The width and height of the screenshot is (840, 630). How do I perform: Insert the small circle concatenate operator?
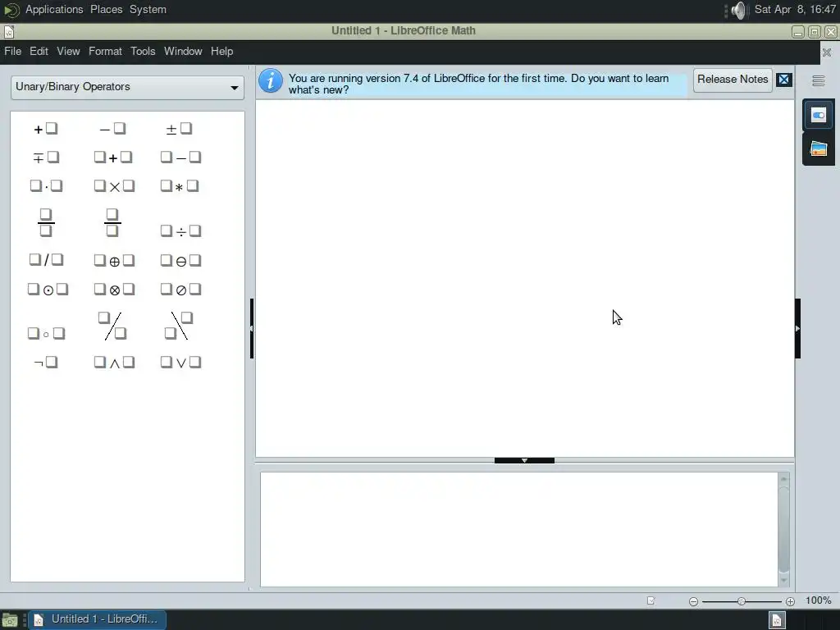46,334
